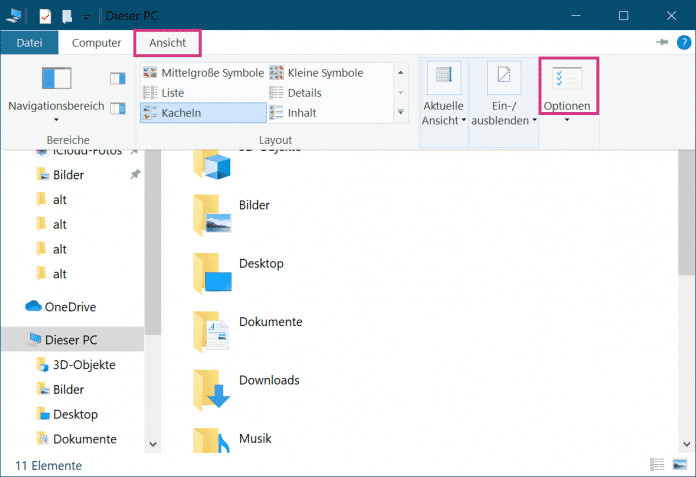The height and width of the screenshot is (477, 696).
Task: Click the Navigationsbereich pane icon
Action: pos(56,81)
